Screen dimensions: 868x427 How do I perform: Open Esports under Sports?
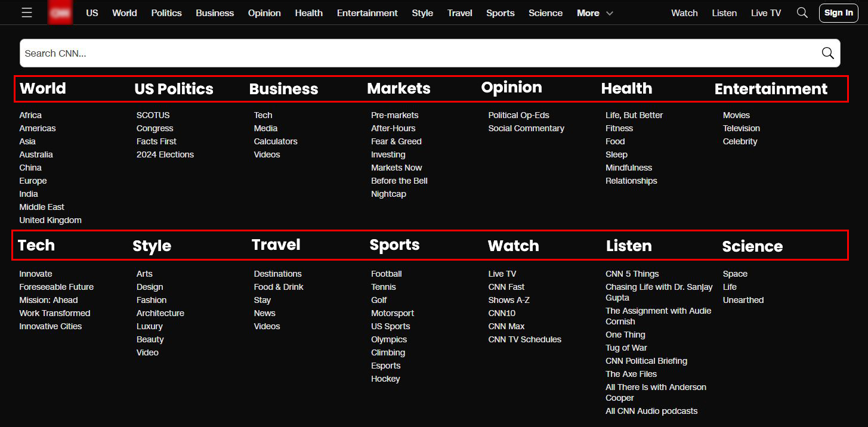click(386, 366)
